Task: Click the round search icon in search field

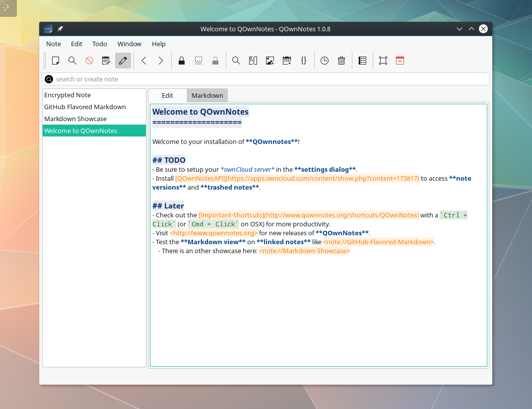Action: tap(49, 79)
